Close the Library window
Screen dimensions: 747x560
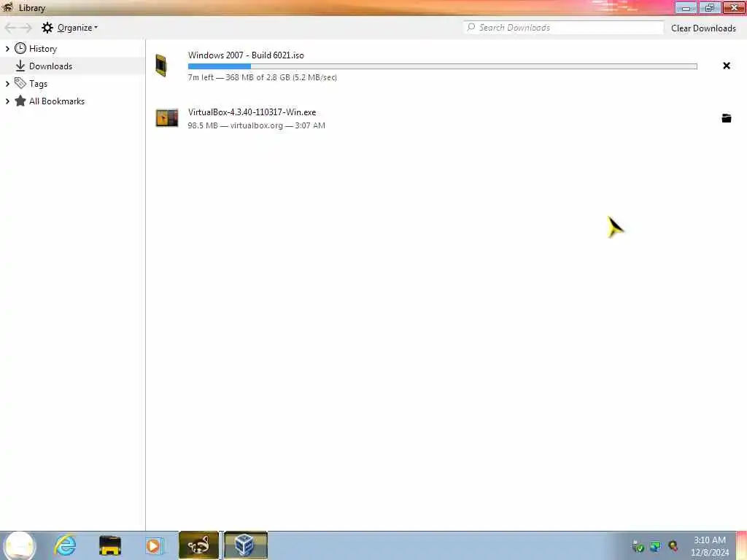pyautogui.click(x=734, y=7)
